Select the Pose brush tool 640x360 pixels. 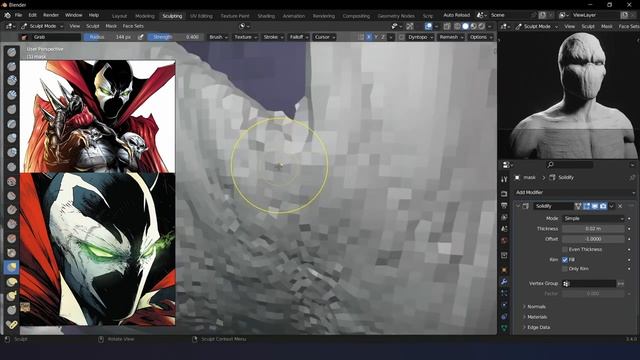point(12,324)
